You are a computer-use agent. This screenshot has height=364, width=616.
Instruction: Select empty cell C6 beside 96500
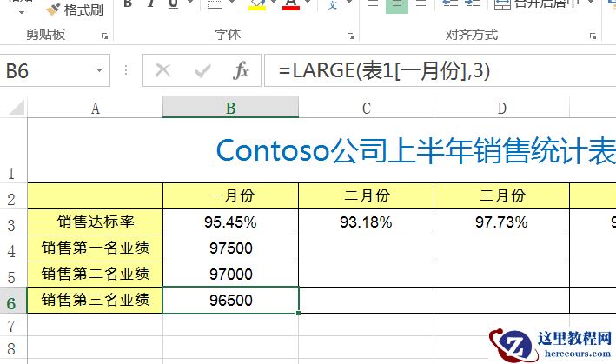pyautogui.click(x=366, y=301)
